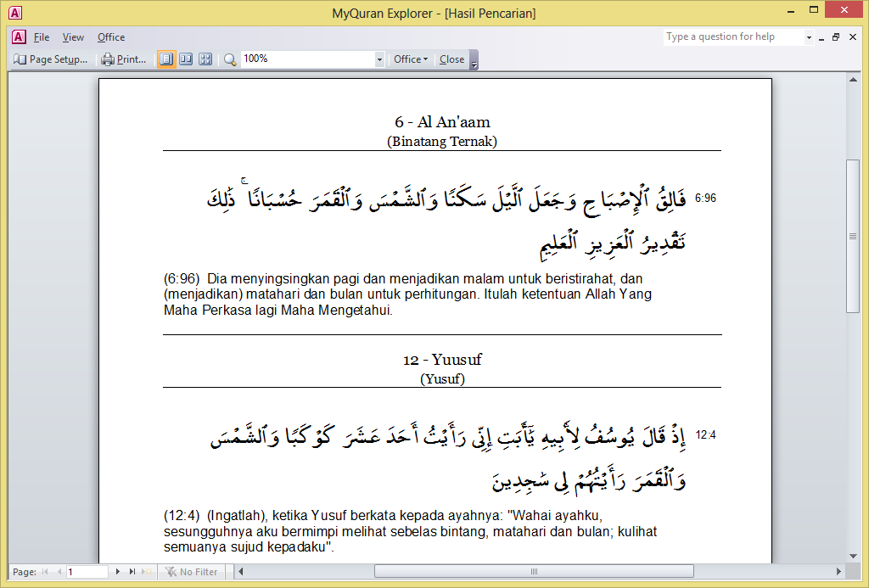Screen dimensions: 869x588
Task: Expand the 100% zoom dropdown
Action: pos(379,59)
